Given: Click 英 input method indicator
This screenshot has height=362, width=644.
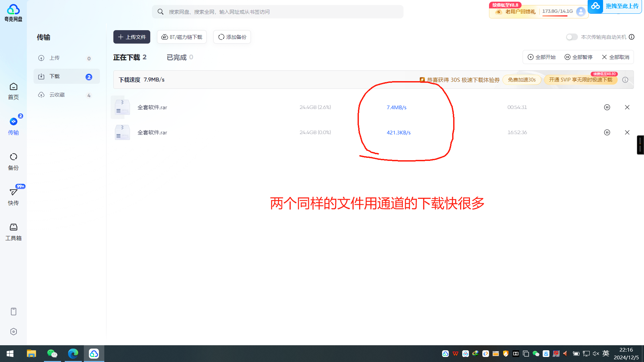Looking at the screenshot, I should pyautogui.click(x=606, y=354).
